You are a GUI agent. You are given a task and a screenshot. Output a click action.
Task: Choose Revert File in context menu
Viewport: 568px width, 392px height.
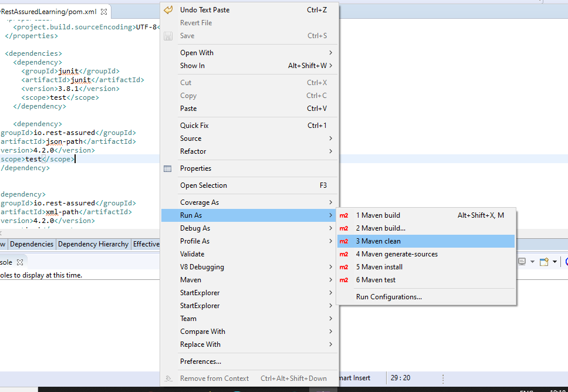point(249,23)
